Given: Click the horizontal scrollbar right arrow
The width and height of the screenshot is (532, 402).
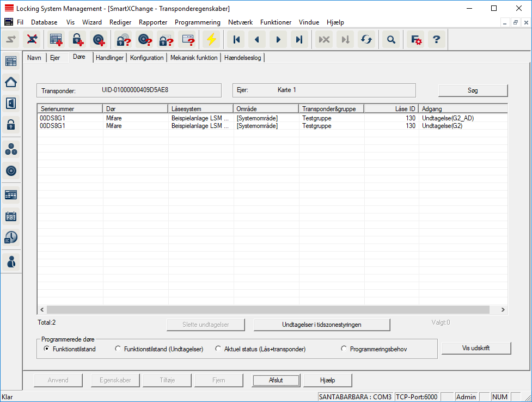Looking at the screenshot, I should pos(503,309).
